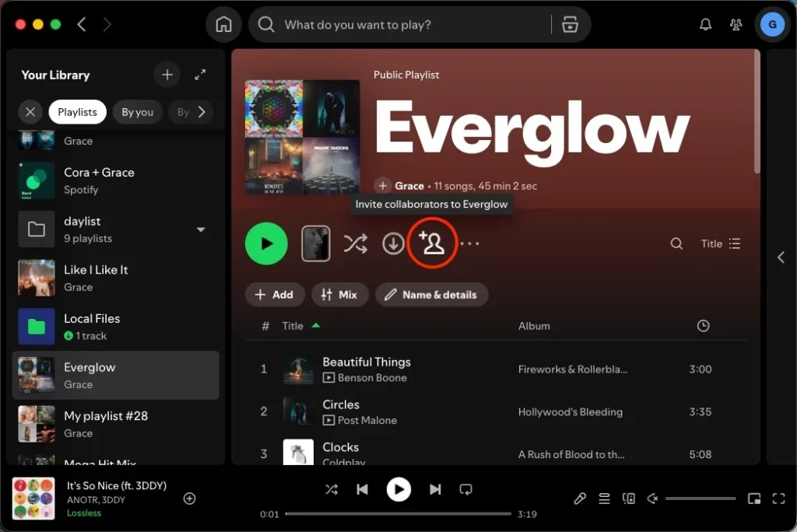Open the artist Benson Boone
Viewport: 797px width, 532px height.
tap(372, 377)
